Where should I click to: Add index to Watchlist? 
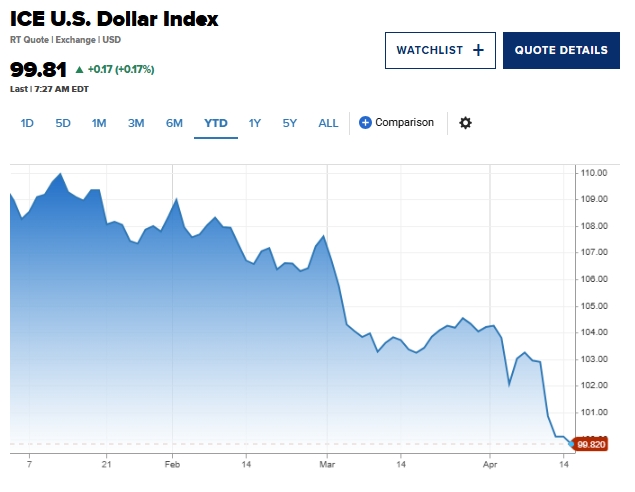(440, 50)
